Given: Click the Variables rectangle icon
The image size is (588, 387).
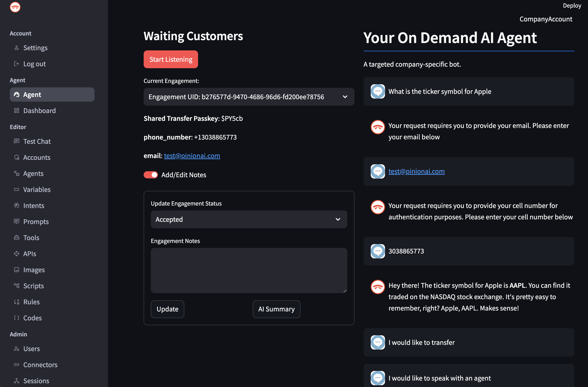Looking at the screenshot, I should pyautogui.click(x=17, y=189).
